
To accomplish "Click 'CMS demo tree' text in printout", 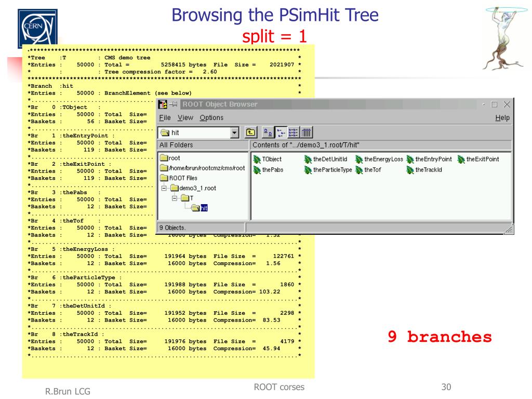I will tap(127, 58).
